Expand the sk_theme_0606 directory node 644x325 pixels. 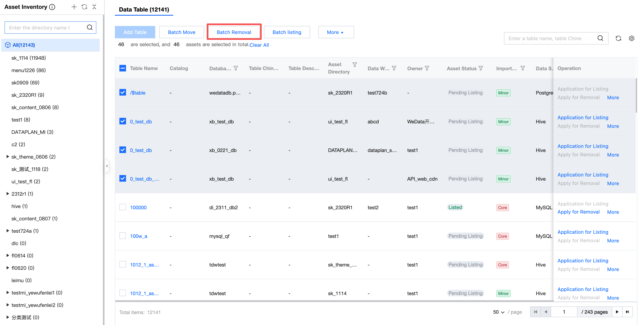(x=7, y=157)
